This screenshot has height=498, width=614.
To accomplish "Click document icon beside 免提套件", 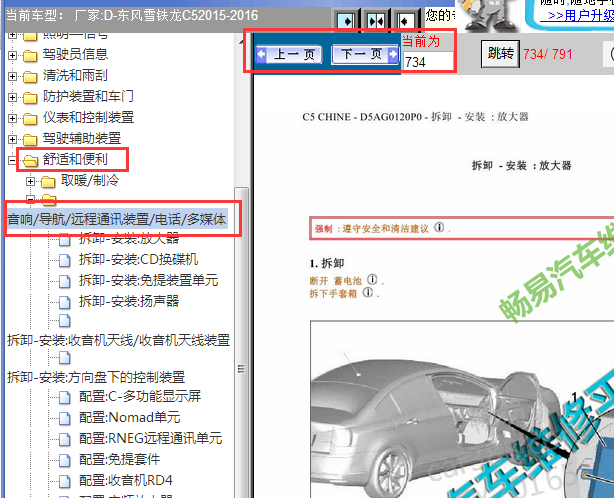I will tap(65, 460).
